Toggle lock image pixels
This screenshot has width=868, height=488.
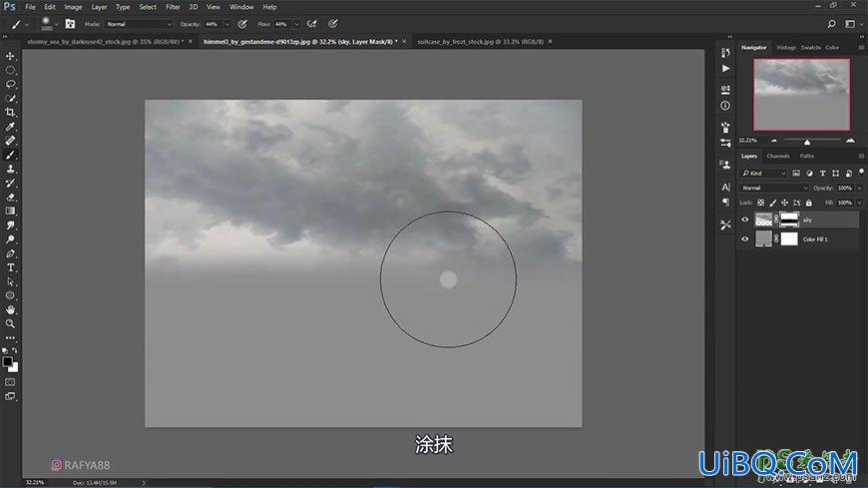click(773, 203)
